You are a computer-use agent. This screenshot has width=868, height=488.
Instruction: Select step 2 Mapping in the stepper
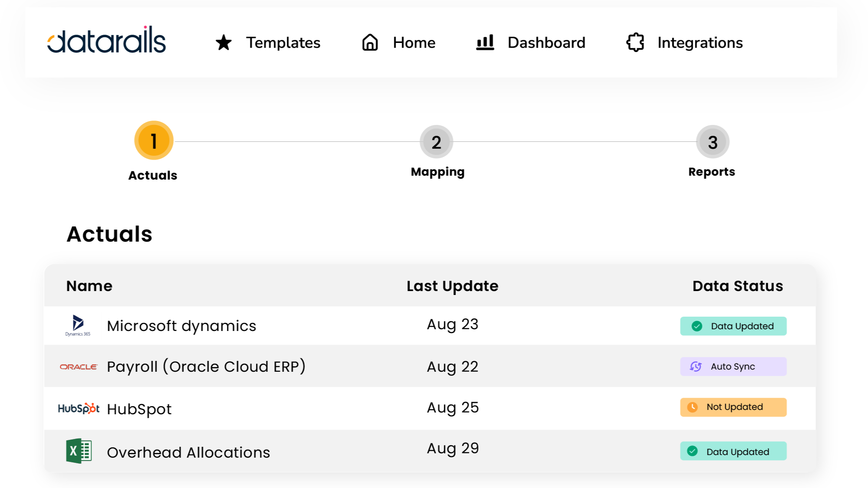coord(436,141)
